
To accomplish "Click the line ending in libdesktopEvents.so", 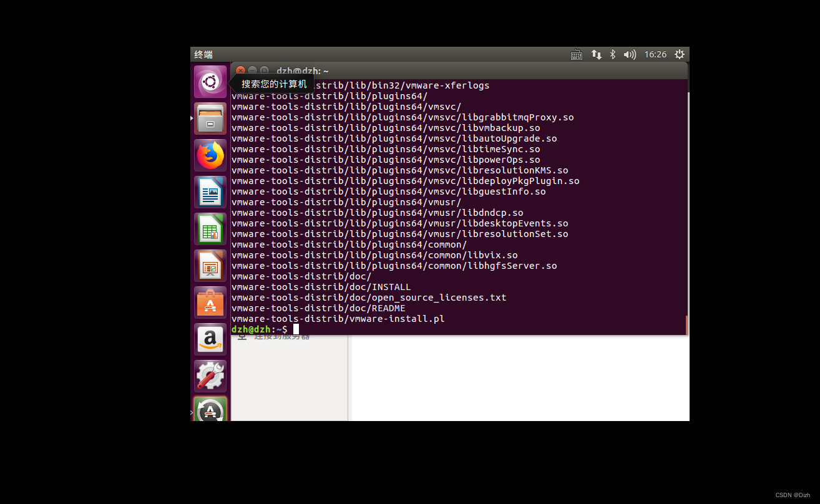I will (400, 223).
